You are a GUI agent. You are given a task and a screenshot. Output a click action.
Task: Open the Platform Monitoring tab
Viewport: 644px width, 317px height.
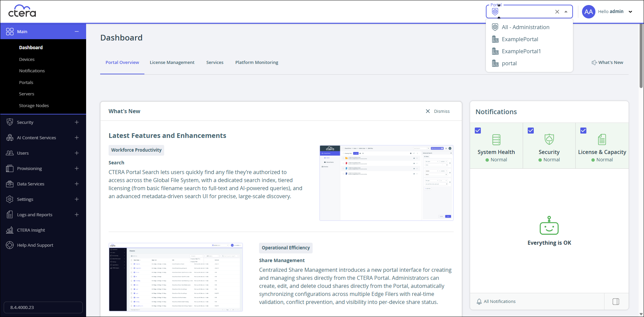coord(257,63)
